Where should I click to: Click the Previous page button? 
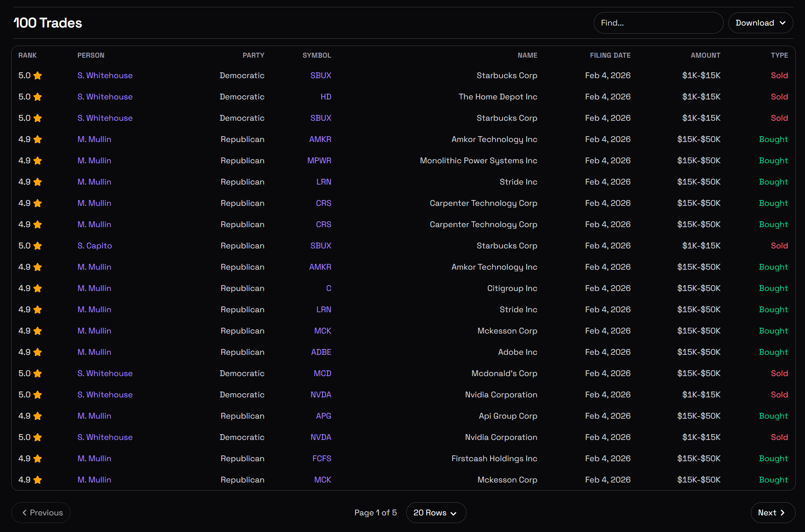pyautogui.click(x=41, y=513)
